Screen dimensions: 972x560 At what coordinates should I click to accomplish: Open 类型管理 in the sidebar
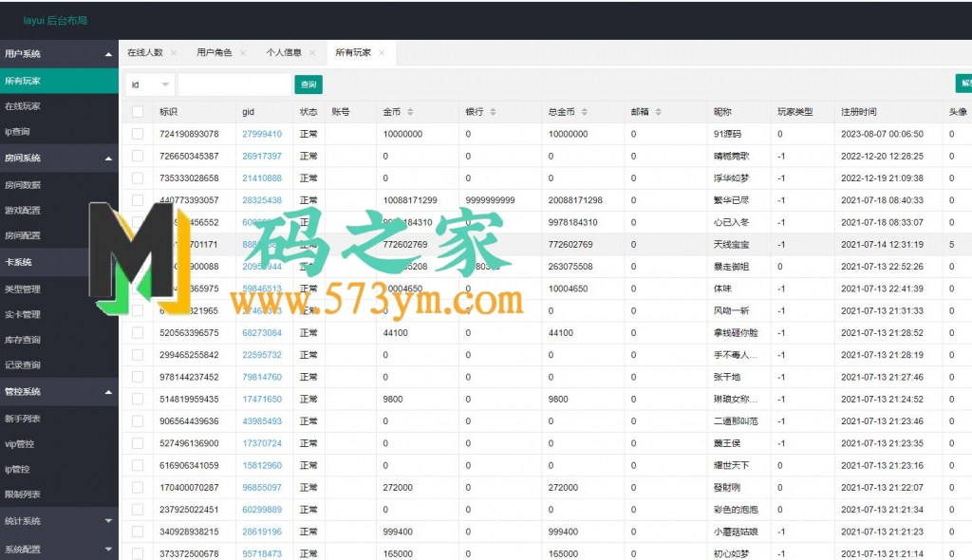click(x=59, y=289)
